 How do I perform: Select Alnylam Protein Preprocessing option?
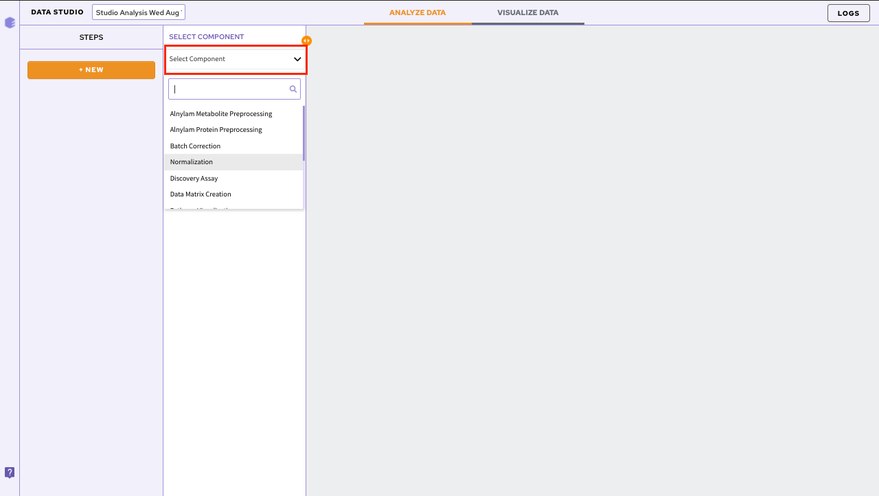pyautogui.click(x=234, y=129)
